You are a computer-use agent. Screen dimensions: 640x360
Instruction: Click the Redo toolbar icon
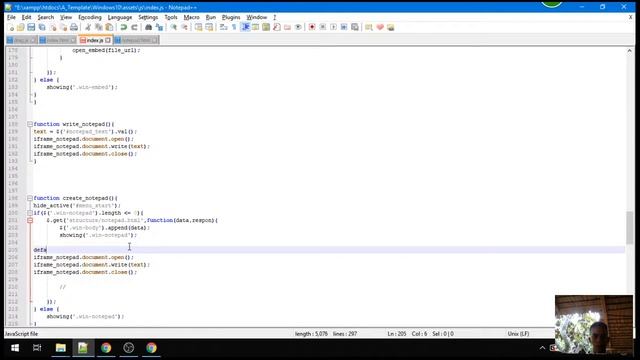click(x=134, y=27)
